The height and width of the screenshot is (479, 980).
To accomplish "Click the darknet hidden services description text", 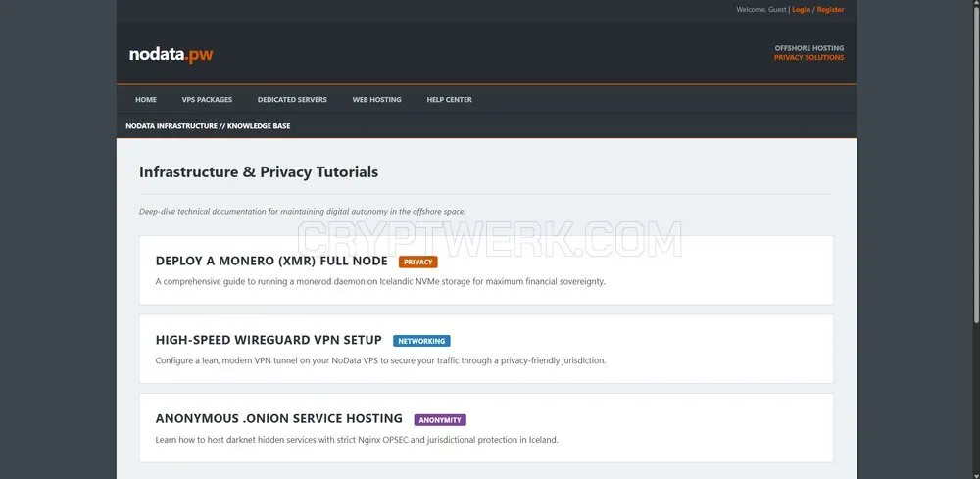I will (357, 440).
